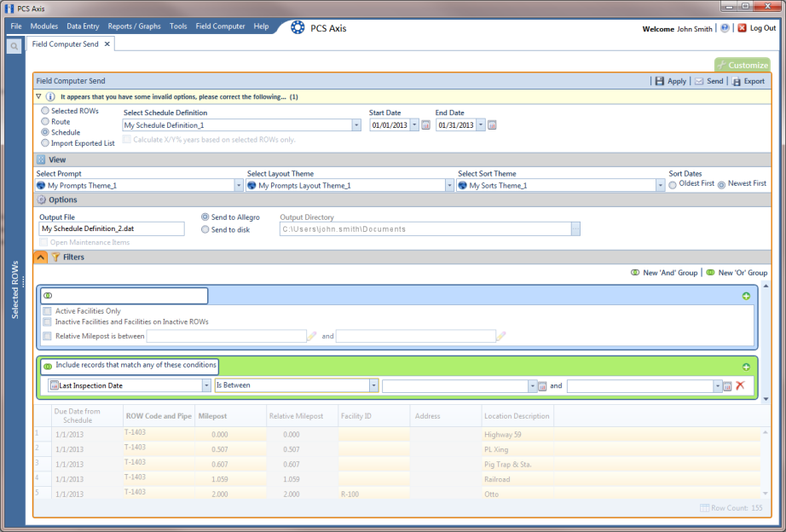
Task: Click the pencil icon after the first milepost field
Action: 312,336
